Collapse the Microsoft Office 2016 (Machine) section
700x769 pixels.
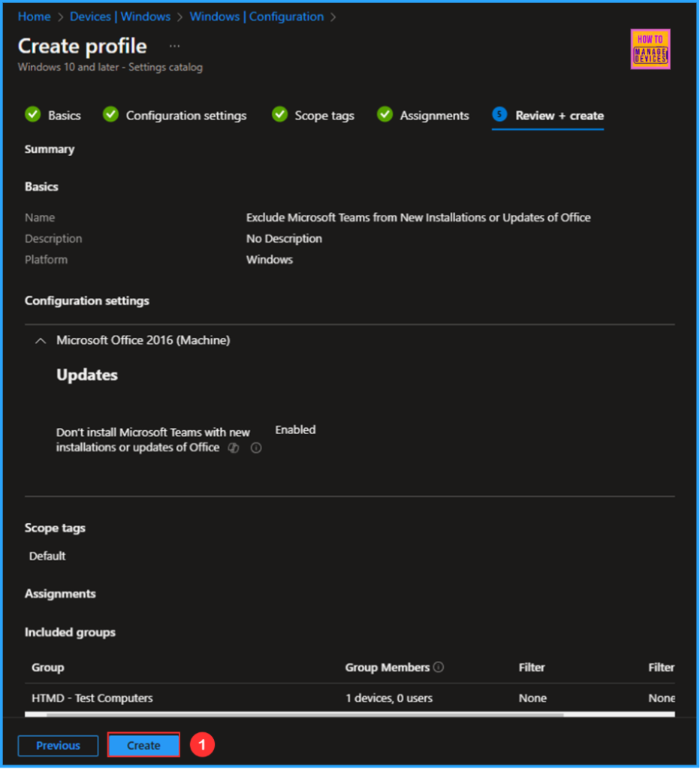pyautogui.click(x=41, y=340)
